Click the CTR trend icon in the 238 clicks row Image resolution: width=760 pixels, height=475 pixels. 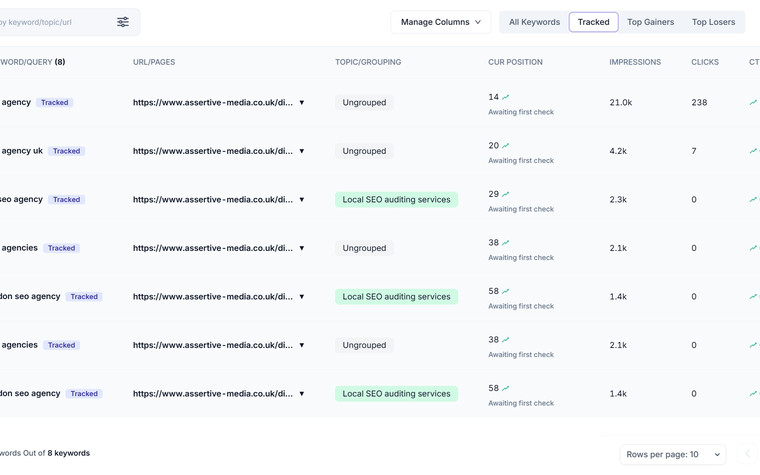pos(753,102)
